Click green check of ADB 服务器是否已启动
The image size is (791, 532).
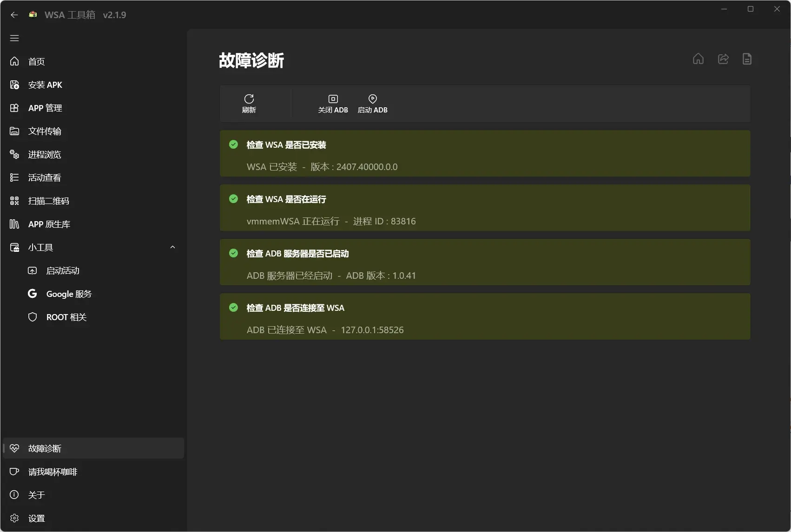pyautogui.click(x=234, y=253)
